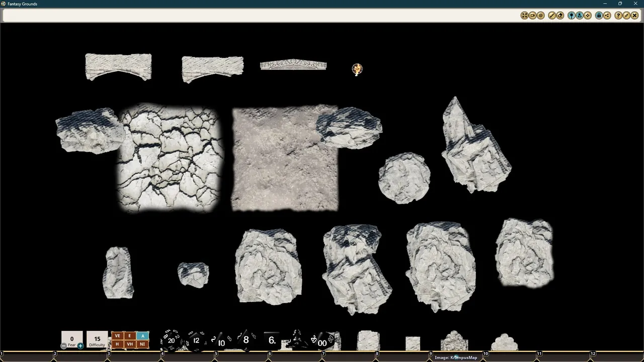Select the tall pointed rock spire

pyautogui.click(x=475, y=146)
